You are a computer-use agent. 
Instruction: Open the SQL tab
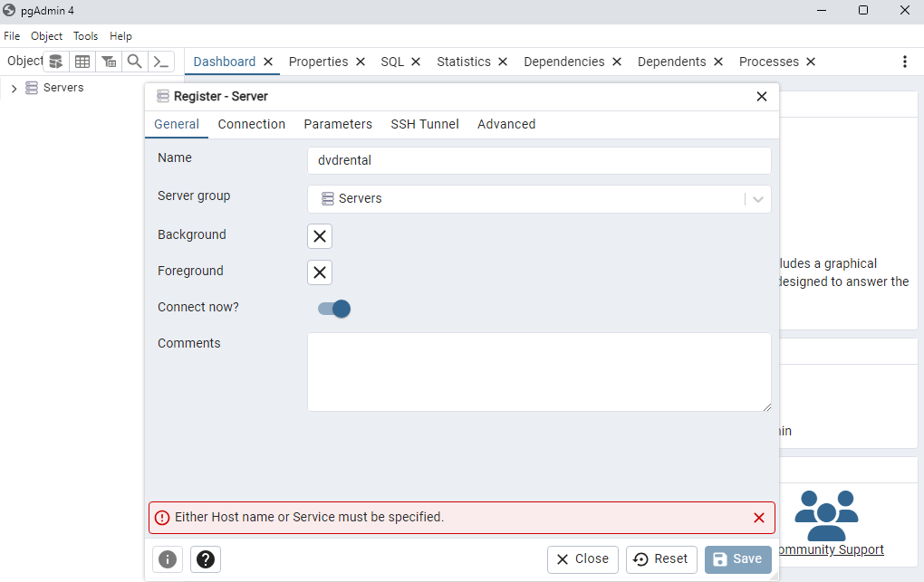tap(392, 62)
